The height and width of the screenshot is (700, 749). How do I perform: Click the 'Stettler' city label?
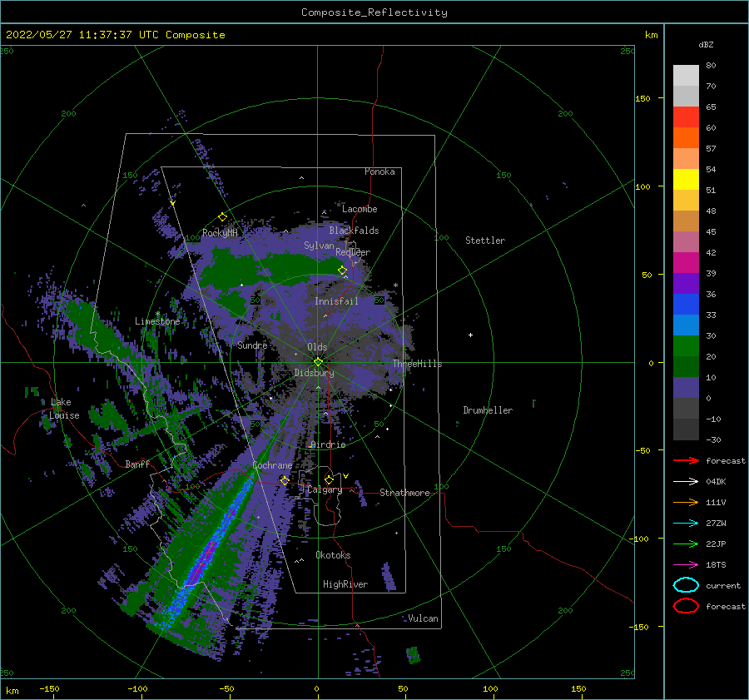(485, 241)
